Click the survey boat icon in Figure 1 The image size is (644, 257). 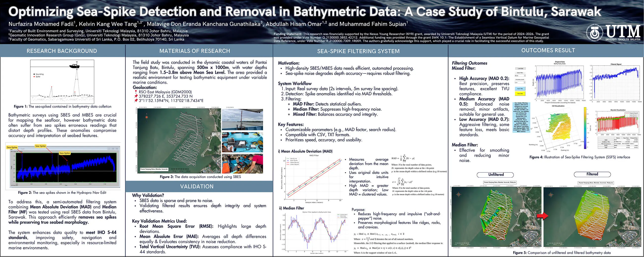click(74, 66)
